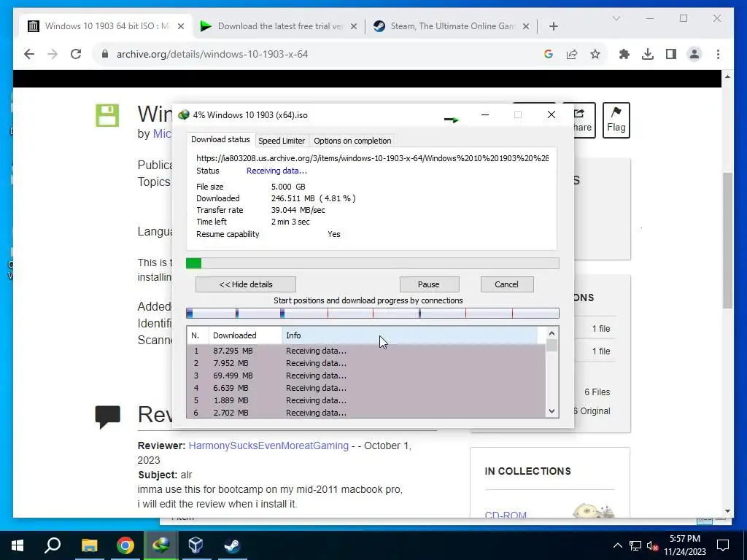Open Options on completion tab

click(x=352, y=141)
